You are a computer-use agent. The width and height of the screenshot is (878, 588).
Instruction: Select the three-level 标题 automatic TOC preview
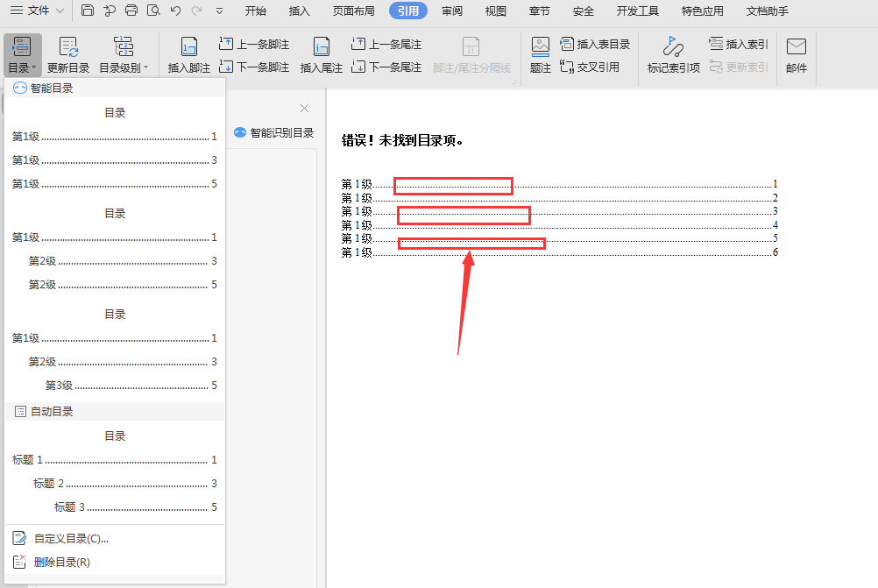115,471
